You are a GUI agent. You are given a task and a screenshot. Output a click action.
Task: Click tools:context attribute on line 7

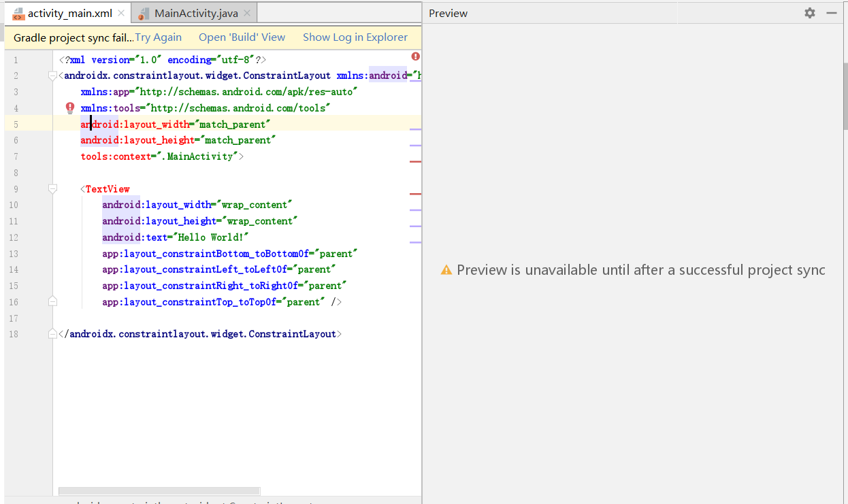114,156
